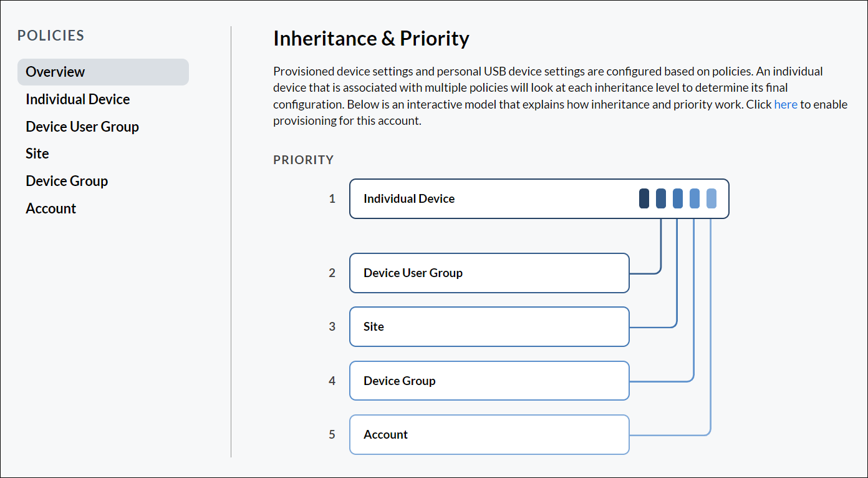
Task: Select Site in the Policies sidebar
Action: 37,153
